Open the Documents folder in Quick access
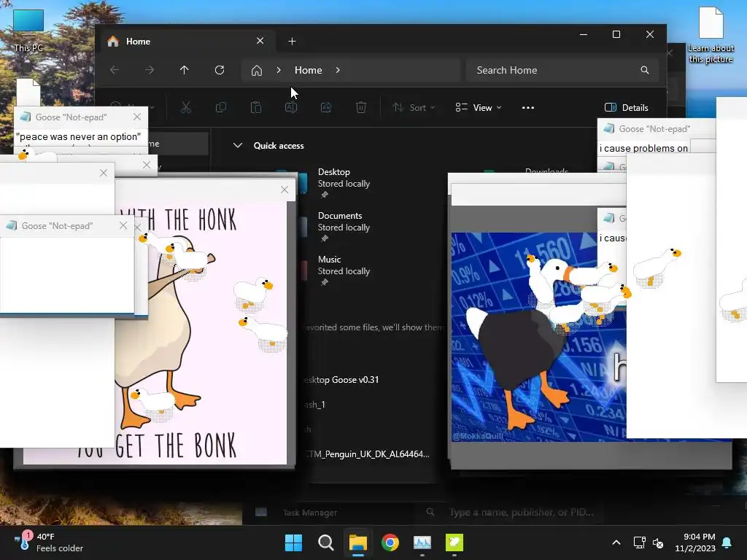 (343, 227)
